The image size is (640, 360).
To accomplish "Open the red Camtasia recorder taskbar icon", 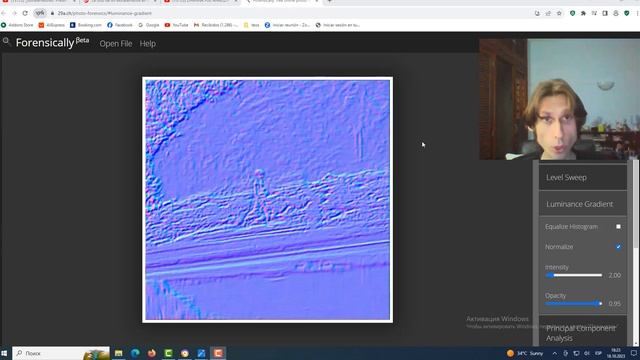I will 218,353.
